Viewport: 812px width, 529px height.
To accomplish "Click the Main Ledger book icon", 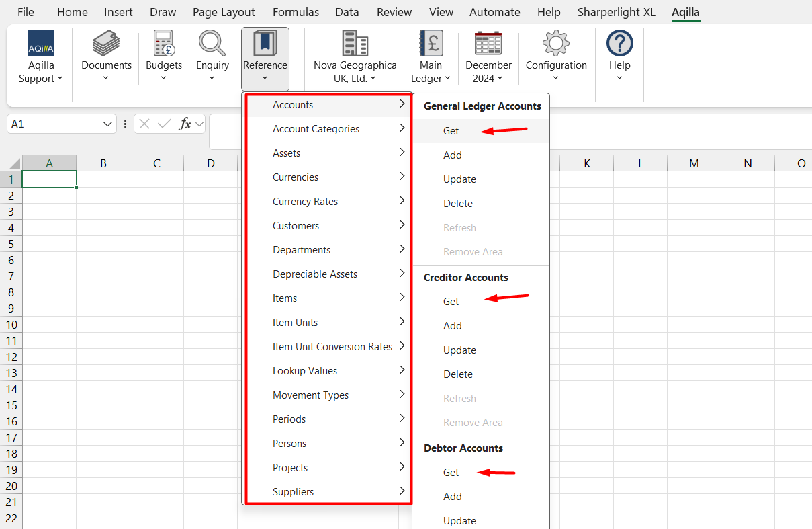I will (x=431, y=43).
